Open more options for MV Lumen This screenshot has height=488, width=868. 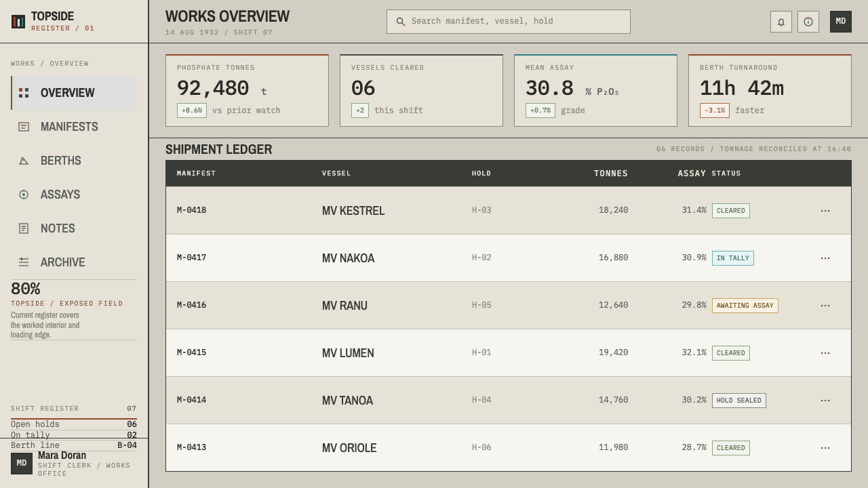[x=825, y=353]
